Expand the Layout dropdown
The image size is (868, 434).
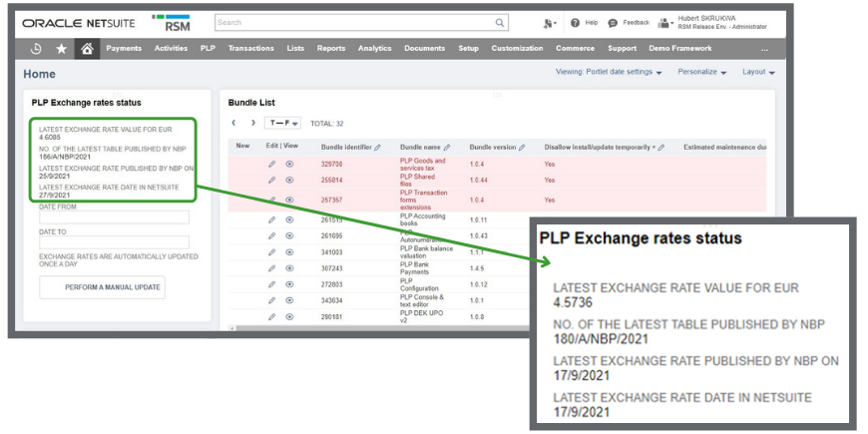tap(758, 72)
